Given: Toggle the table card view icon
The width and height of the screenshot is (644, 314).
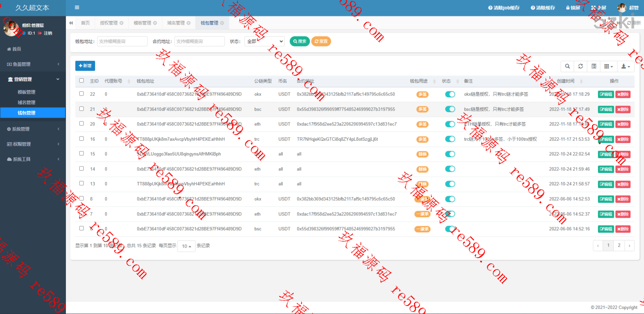Looking at the screenshot, I should pyautogui.click(x=594, y=66).
